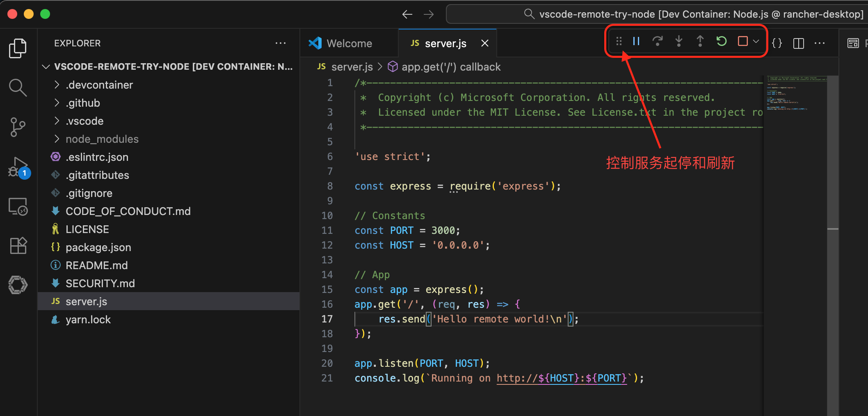Viewport: 868px width, 416px height.
Task: Click the split editor right button
Action: 798,43
